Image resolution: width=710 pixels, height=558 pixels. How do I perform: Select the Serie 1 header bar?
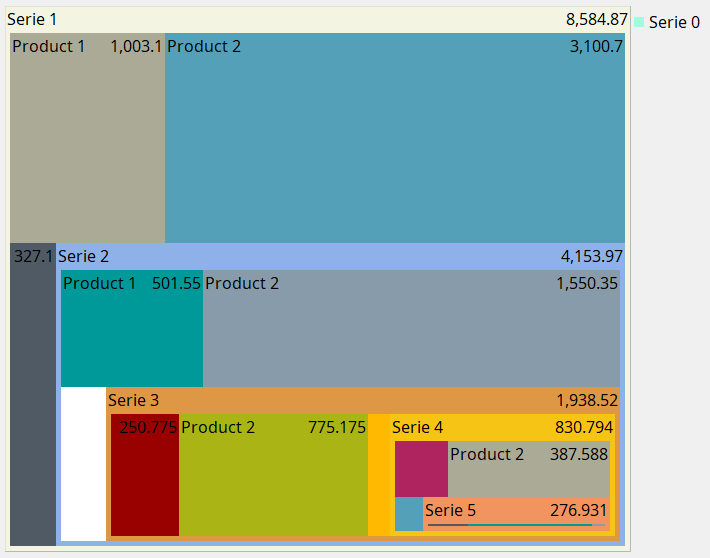300,19
